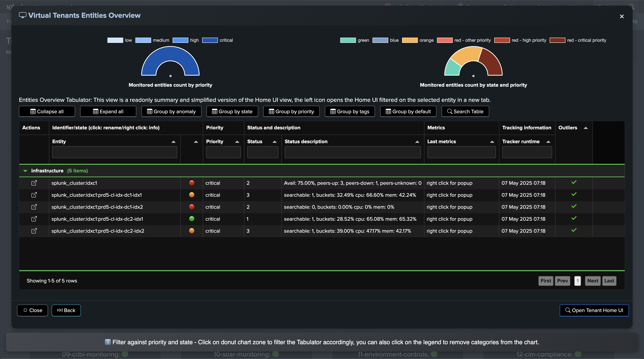This screenshot has height=359, width=644.
Task: Group table by state
Action: 232,112
